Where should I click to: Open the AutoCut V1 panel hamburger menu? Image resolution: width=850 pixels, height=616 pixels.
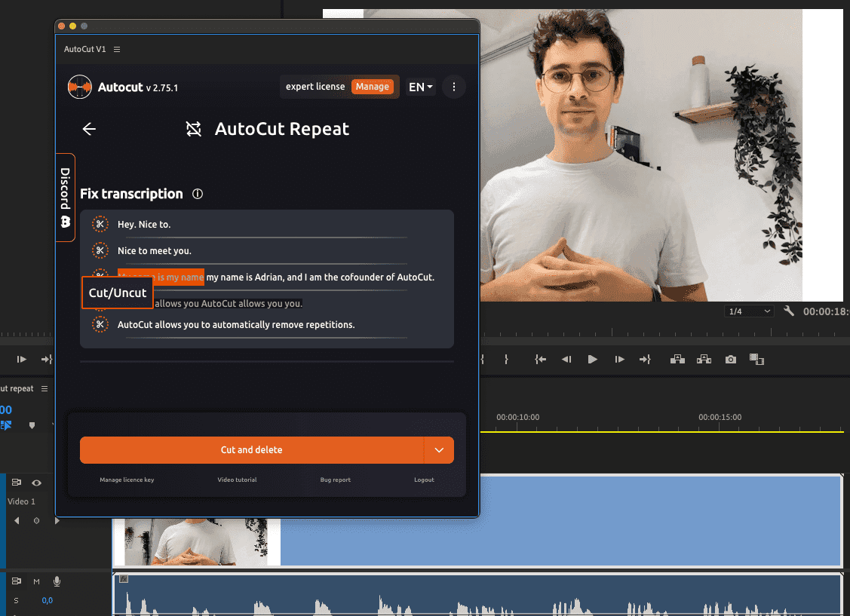[x=117, y=49]
